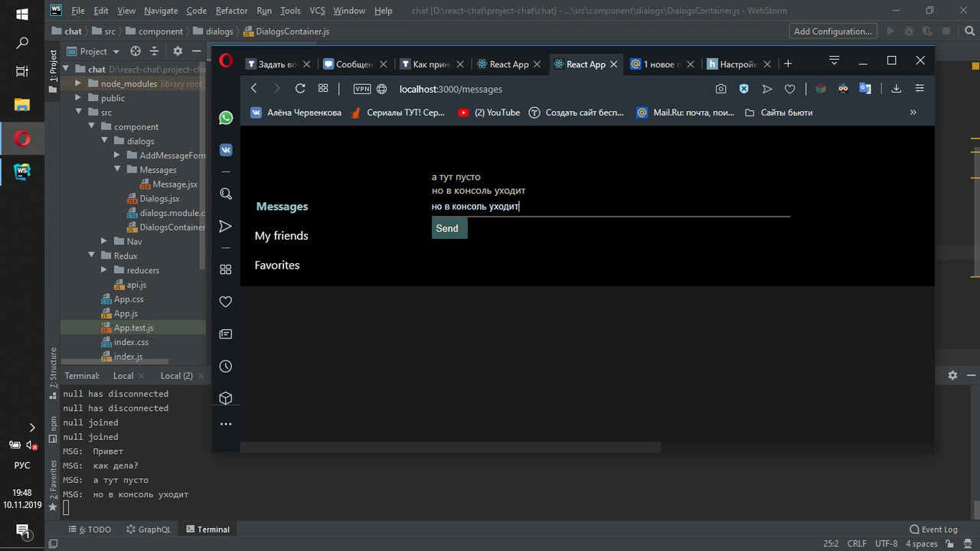980x551 pixels.
Task: Go back in Opera browser
Action: (254, 89)
